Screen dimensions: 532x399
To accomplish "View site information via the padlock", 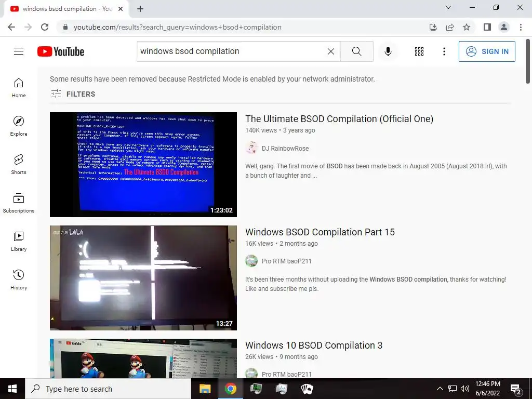I will click(x=65, y=27).
